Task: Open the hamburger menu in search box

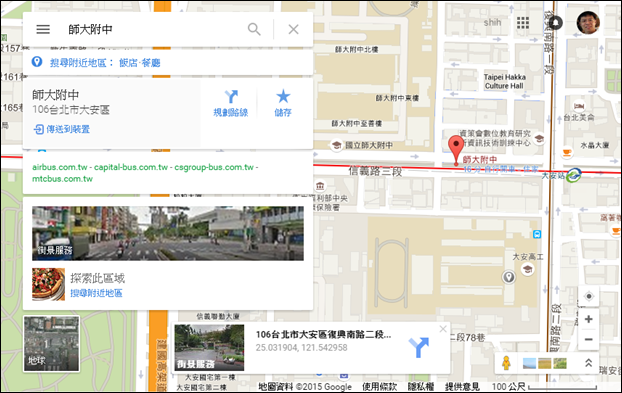Action: (x=43, y=29)
